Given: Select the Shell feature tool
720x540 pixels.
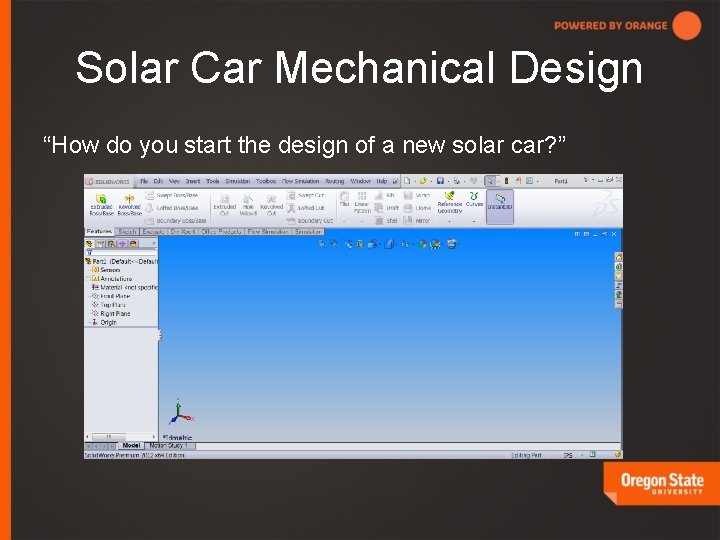Looking at the screenshot, I should point(386,221).
